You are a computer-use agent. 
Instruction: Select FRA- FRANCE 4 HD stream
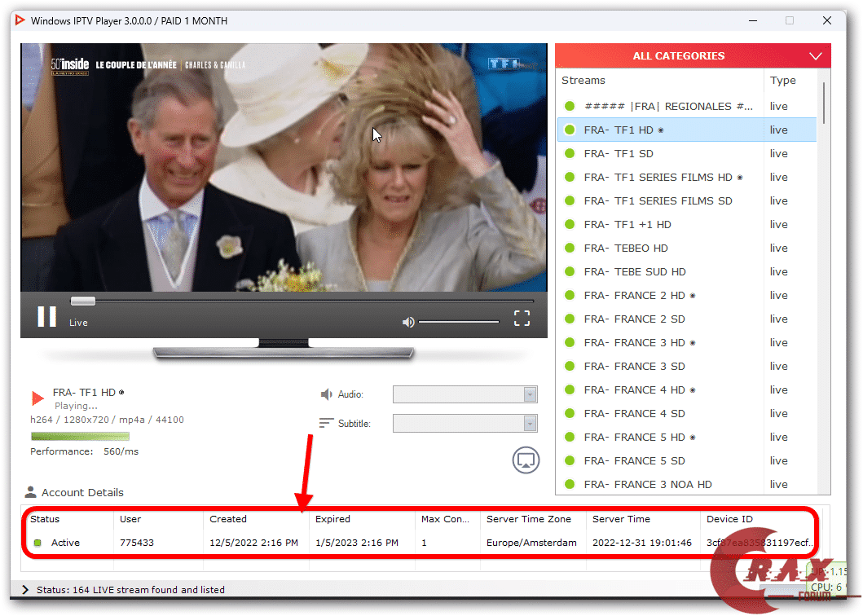pos(686,390)
